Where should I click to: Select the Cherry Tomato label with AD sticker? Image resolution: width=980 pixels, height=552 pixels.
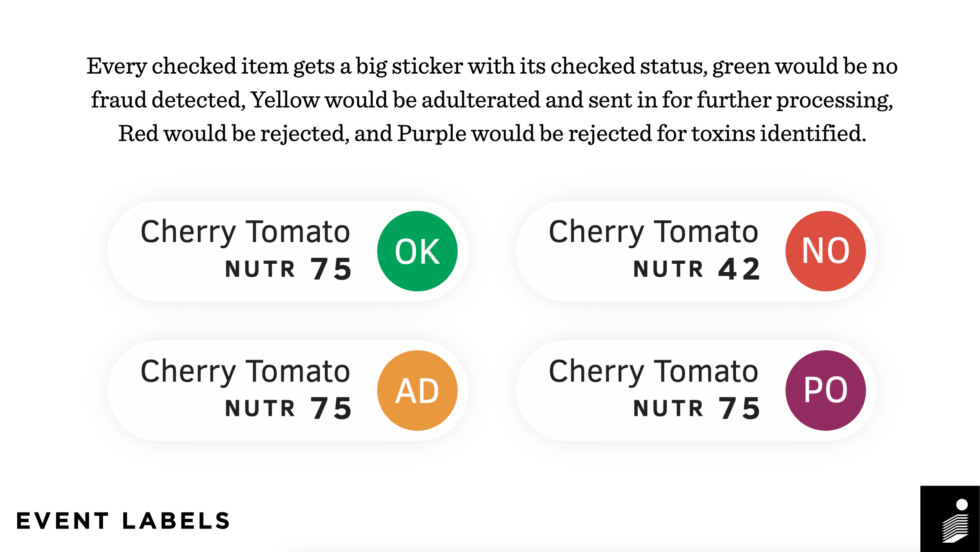288,391
